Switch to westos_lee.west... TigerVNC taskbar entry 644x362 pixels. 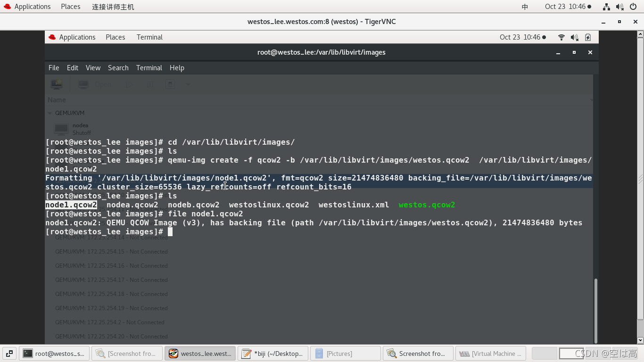[200, 354]
